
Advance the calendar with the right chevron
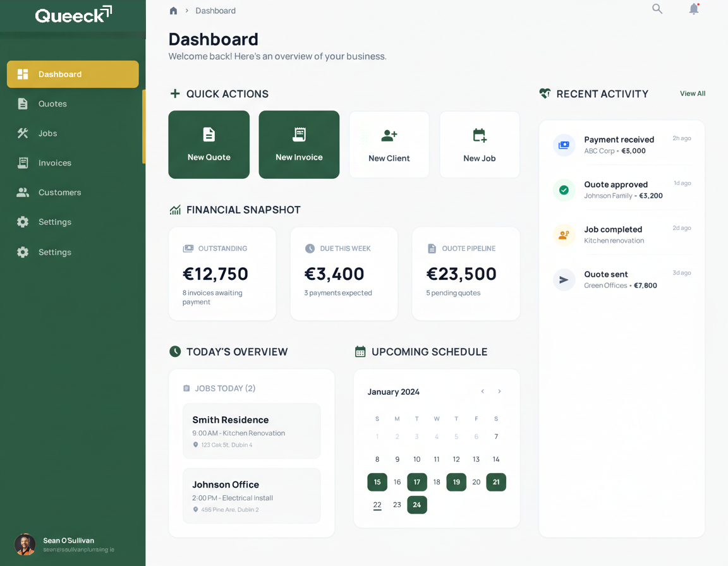click(499, 391)
